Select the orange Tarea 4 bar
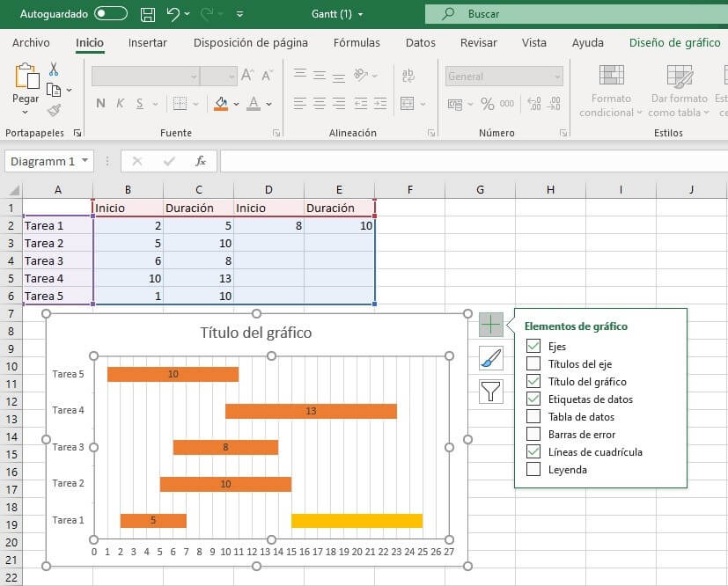728x586 pixels. (x=311, y=411)
